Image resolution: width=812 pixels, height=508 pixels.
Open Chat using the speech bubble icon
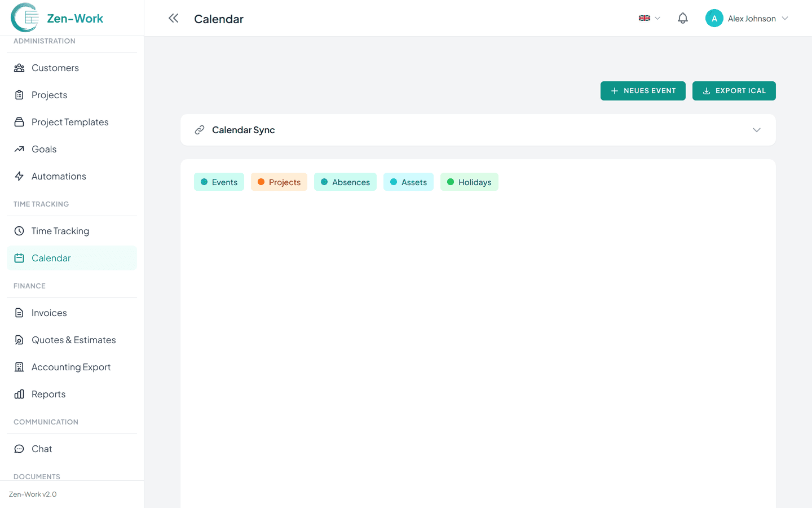[x=19, y=449]
